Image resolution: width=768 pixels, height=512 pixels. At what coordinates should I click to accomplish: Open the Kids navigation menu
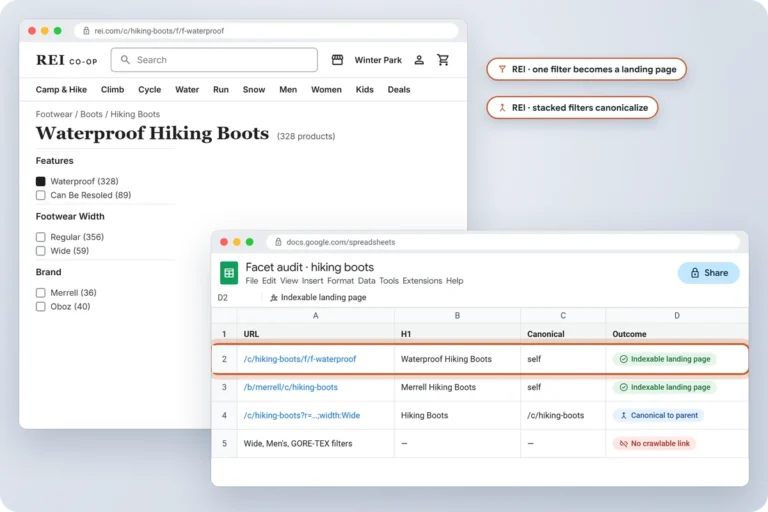[364, 90]
